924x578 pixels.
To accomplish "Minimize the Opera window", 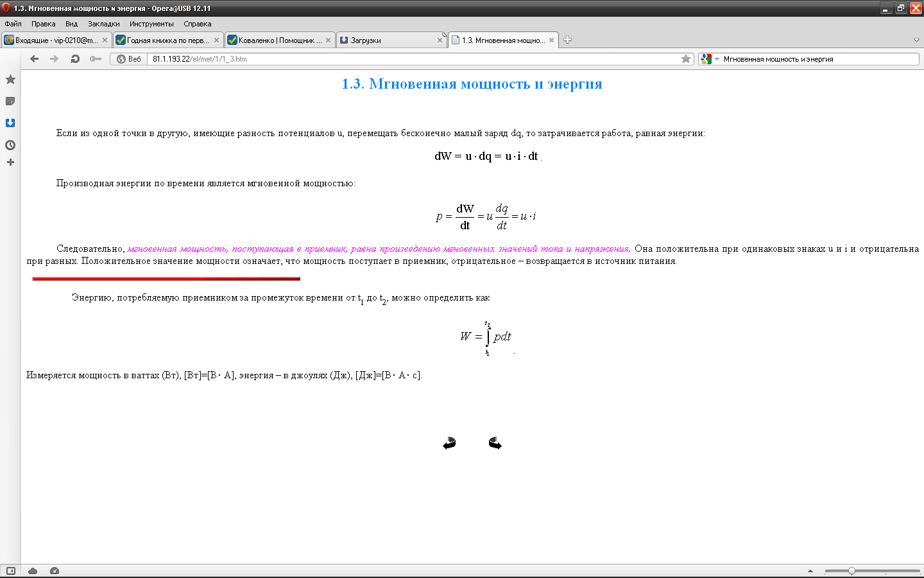I will coord(886,8).
